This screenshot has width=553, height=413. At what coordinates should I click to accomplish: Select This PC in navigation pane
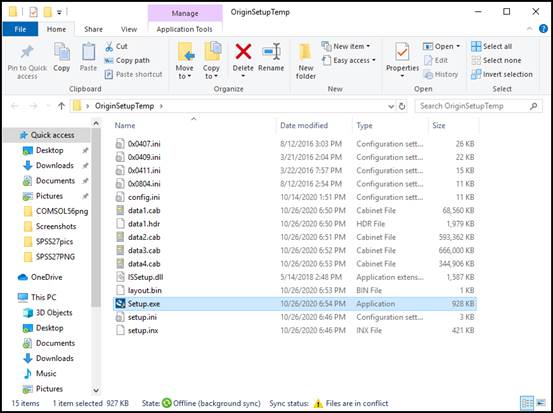[43, 297]
